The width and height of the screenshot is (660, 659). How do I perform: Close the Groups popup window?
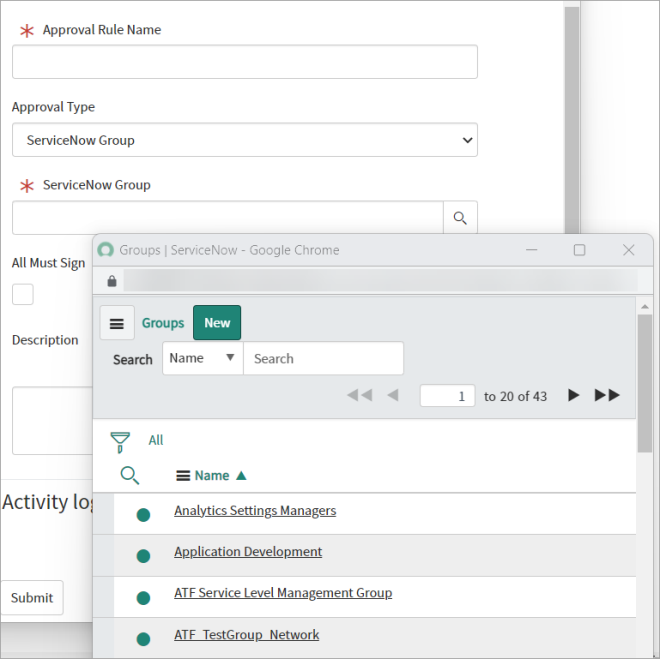628,250
